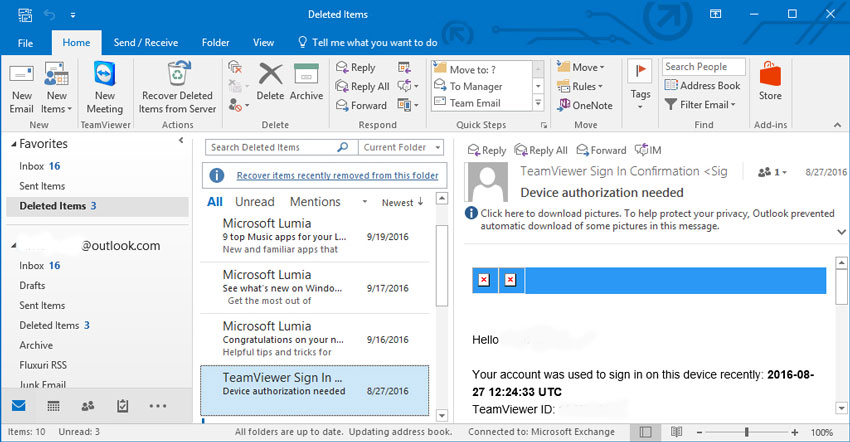Switch to Tasks view in navigation bar

pyautogui.click(x=123, y=406)
